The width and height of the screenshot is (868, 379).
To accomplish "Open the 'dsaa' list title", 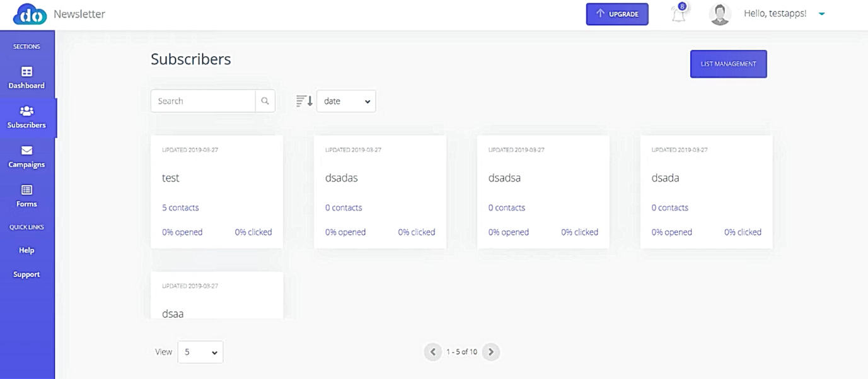I will (x=173, y=313).
